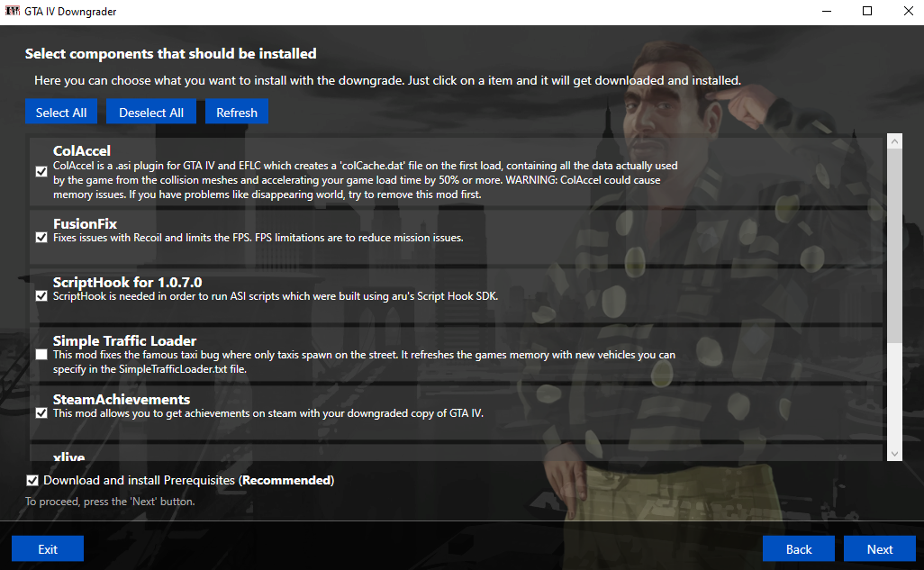This screenshot has width=924, height=570.
Task: Go to the Next step
Action: point(879,548)
